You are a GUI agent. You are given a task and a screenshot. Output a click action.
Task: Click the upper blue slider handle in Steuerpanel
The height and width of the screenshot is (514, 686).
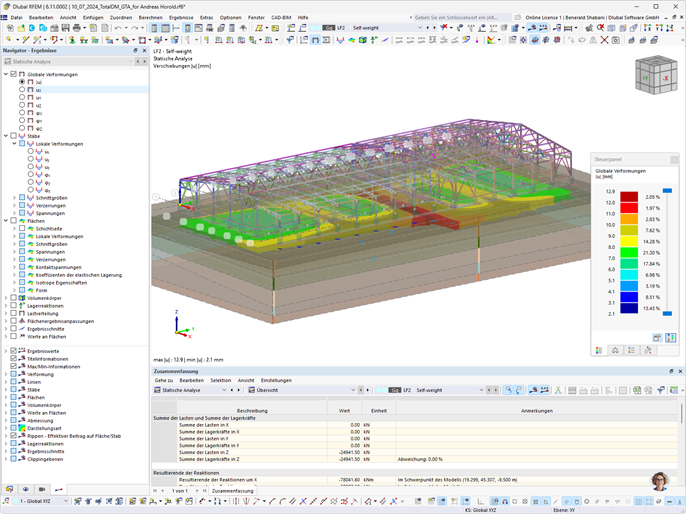click(x=667, y=191)
